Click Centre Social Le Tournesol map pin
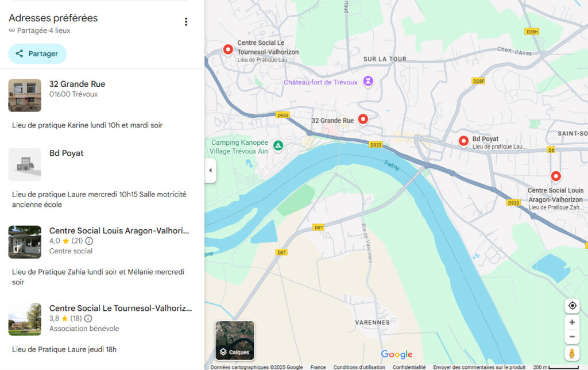 (x=228, y=49)
